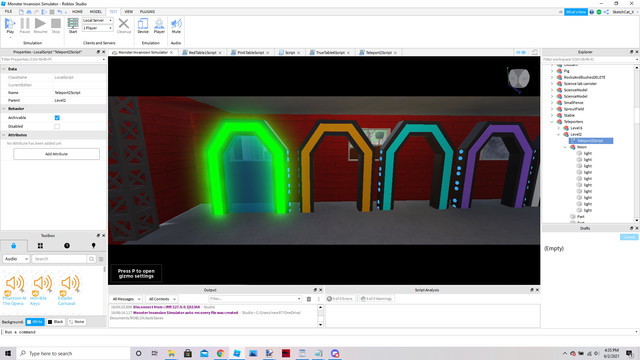Close the Monster Invansion Simulator tab
Viewport: 640px width, 360px height.
171,53
